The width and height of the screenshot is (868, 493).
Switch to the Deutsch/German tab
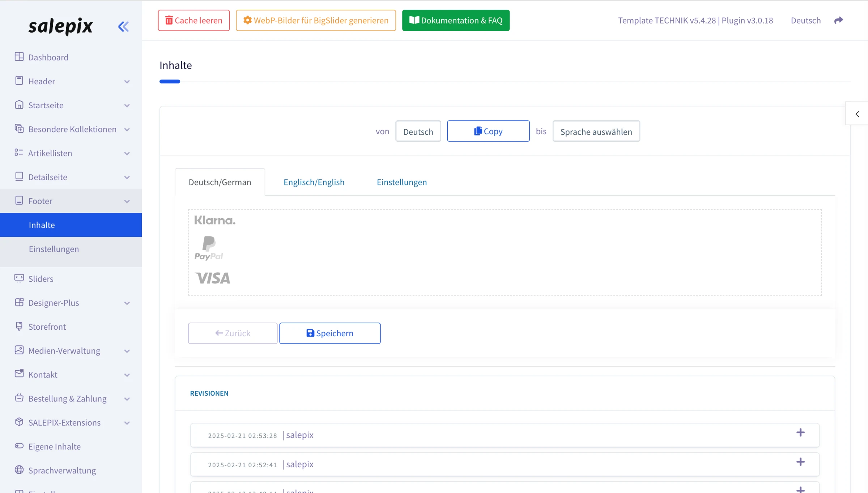pos(220,182)
